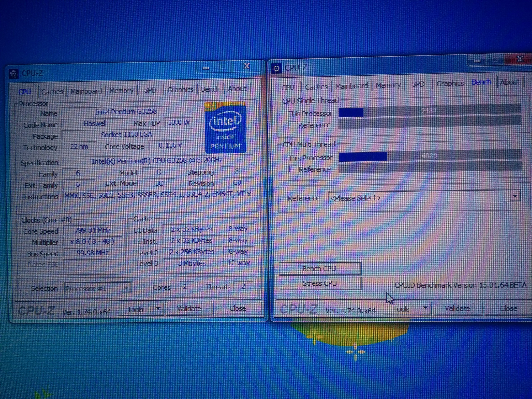Click multi thread This Processor bar 4089
The image size is (532, 399).
coord(430,156)
